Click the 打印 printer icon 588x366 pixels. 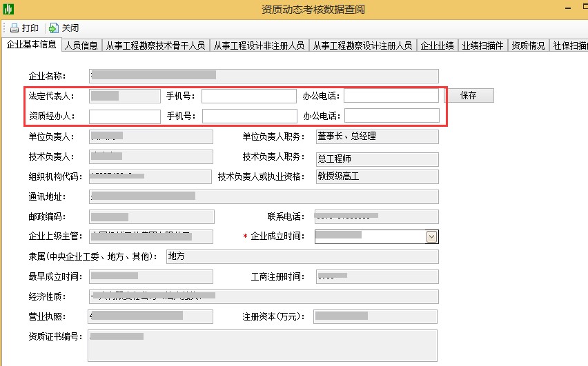point(14,28)
